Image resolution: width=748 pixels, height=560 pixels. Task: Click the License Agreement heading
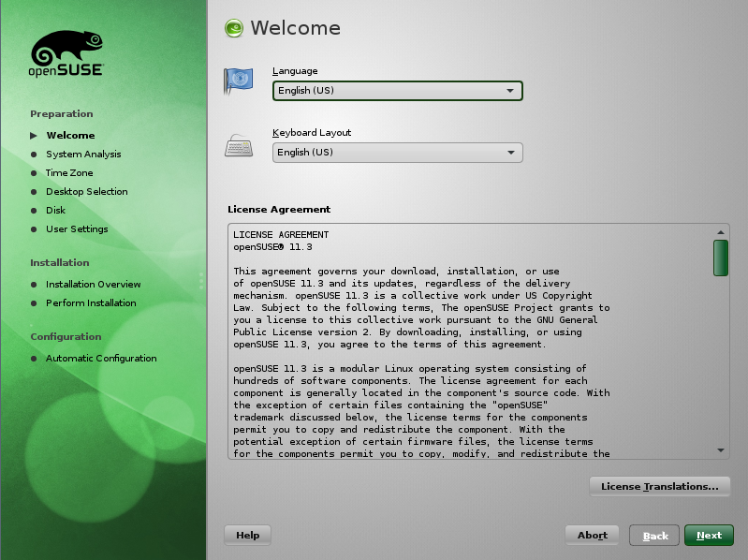click(279, 210)
